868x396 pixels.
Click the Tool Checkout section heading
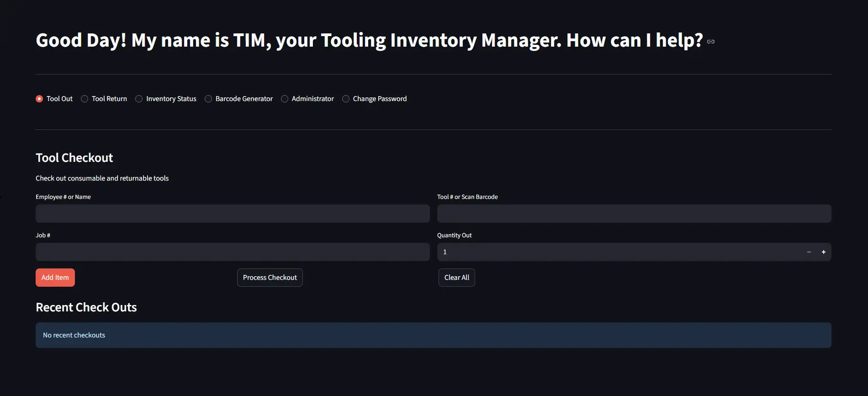(74, 158)
